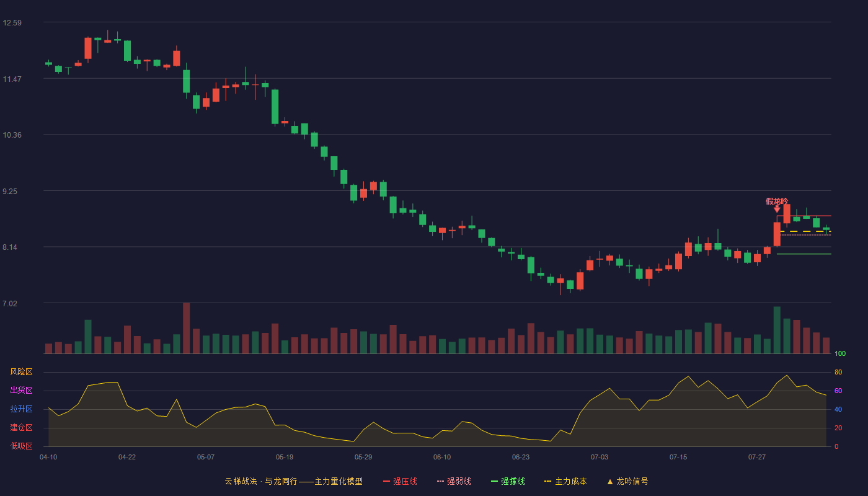Click the 05-19 date label
The height and width of the screenshot is (496, 868).
point(285,457)
